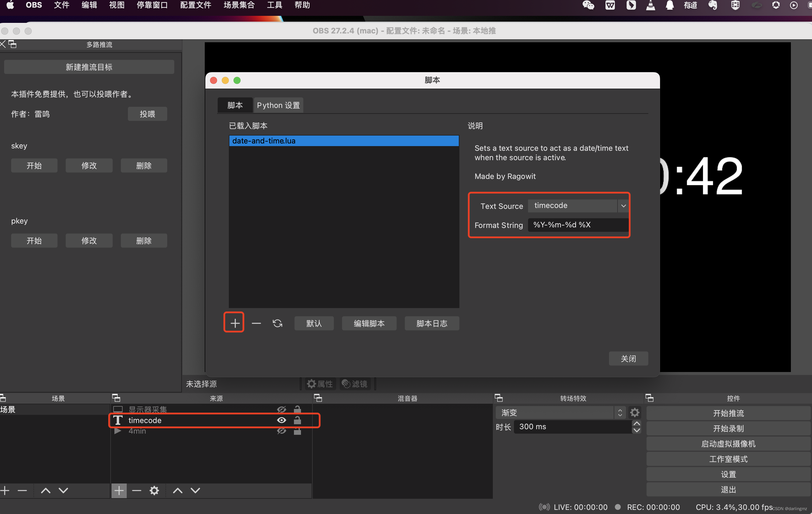
Task: Add a new scene with the plus icon
Action: coord(5,491)
